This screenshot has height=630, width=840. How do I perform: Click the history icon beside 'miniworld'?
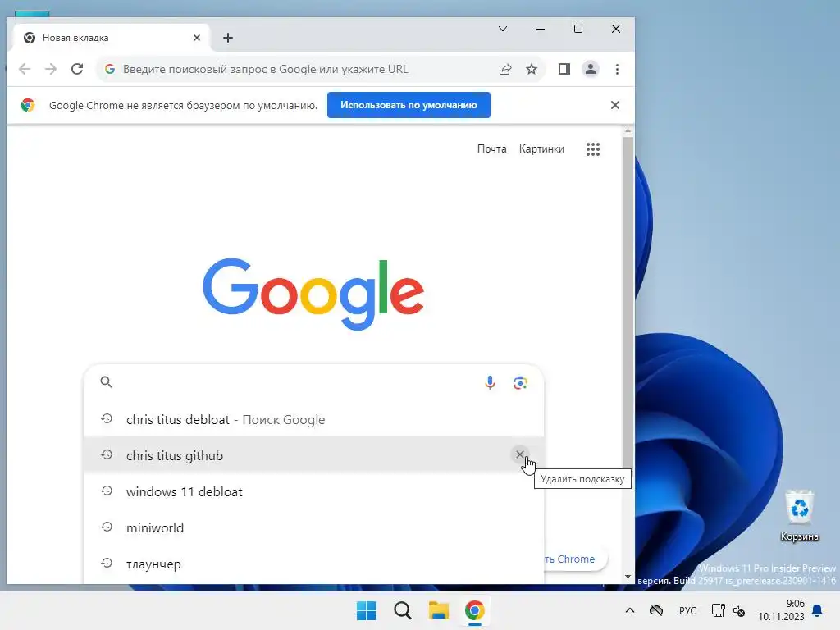click(107, 527)
